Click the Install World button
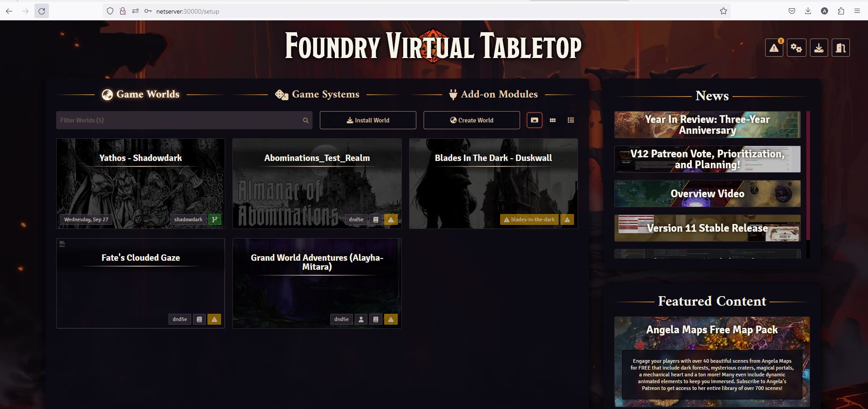The height and width of the screenshot is (409, 868). click(368, 120)
